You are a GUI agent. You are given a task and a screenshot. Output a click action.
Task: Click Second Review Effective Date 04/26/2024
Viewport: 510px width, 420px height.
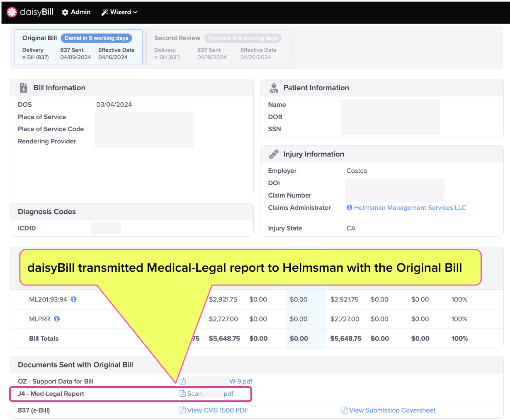point(256,57)
